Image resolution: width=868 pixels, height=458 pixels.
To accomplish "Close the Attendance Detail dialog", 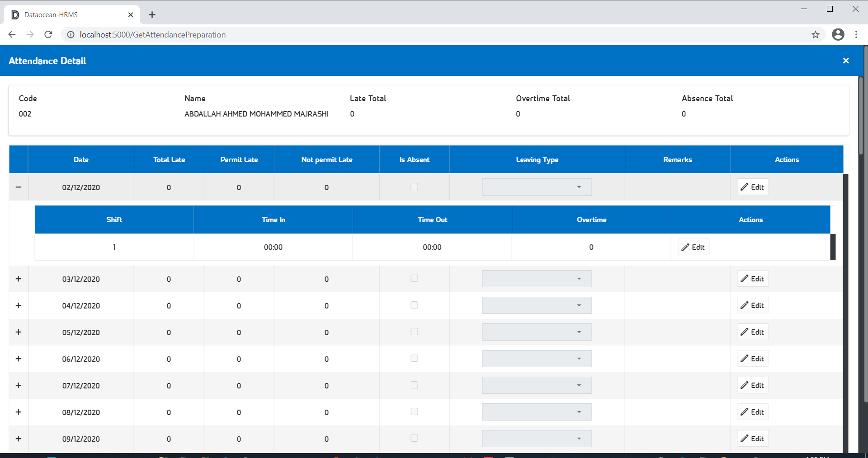I will click(846, 61).
